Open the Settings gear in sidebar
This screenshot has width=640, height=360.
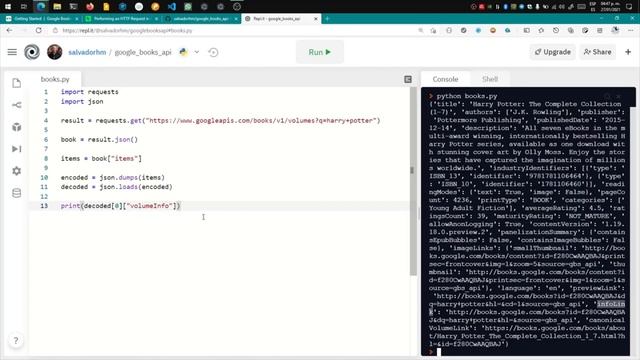[16, 171]
